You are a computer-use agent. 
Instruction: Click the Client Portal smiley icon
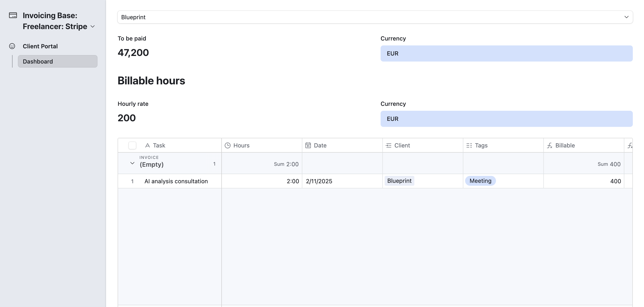coord(12,46)
